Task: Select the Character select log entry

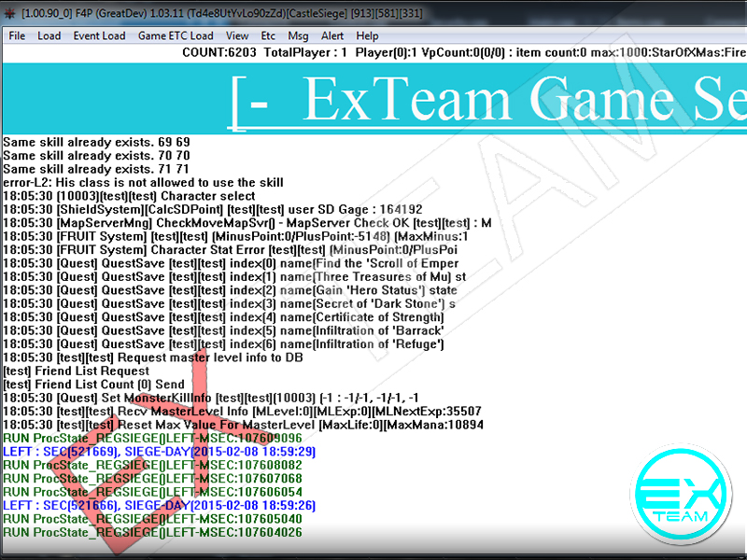Action: click(x=129, y=196)
